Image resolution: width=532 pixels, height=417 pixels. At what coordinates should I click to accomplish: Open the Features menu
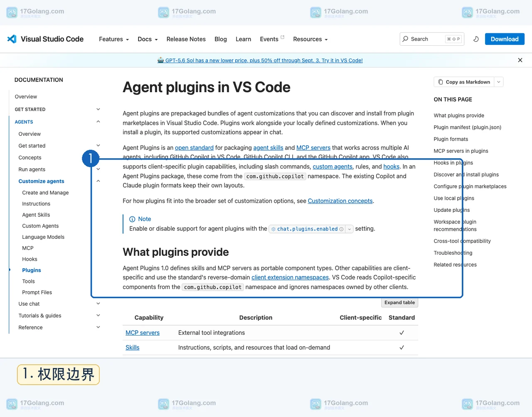click(114, 39)
